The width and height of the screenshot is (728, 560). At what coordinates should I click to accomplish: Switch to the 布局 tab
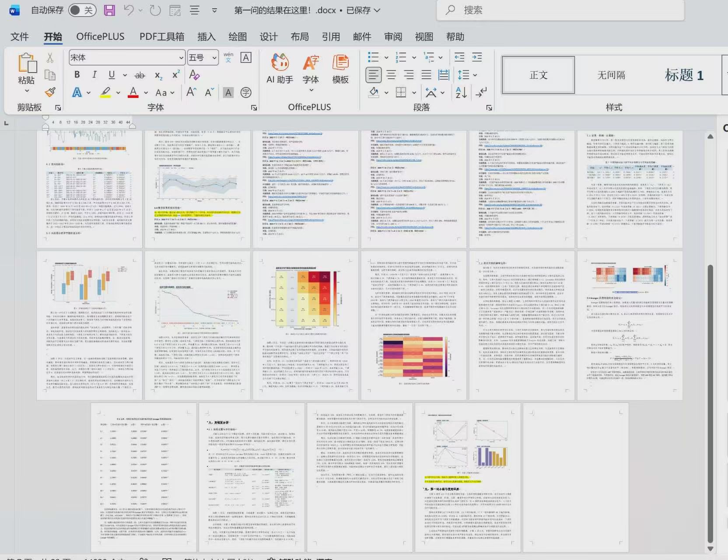(x=300, y=37)
